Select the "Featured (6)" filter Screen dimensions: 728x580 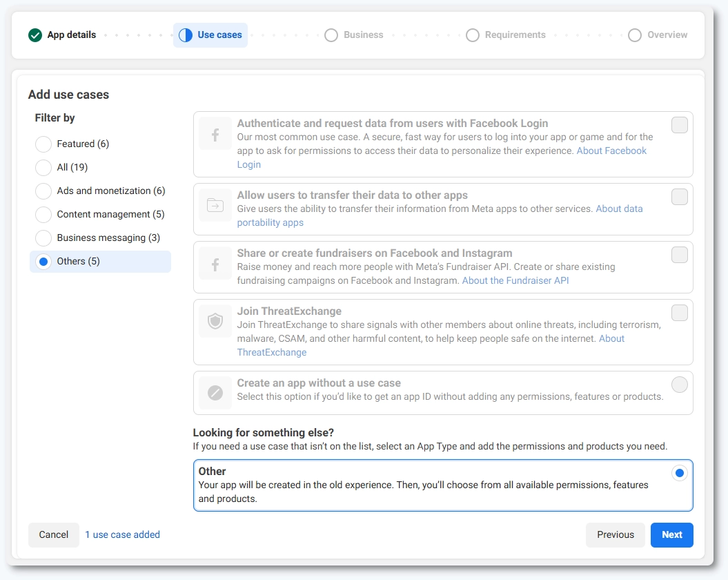(43, 144)
